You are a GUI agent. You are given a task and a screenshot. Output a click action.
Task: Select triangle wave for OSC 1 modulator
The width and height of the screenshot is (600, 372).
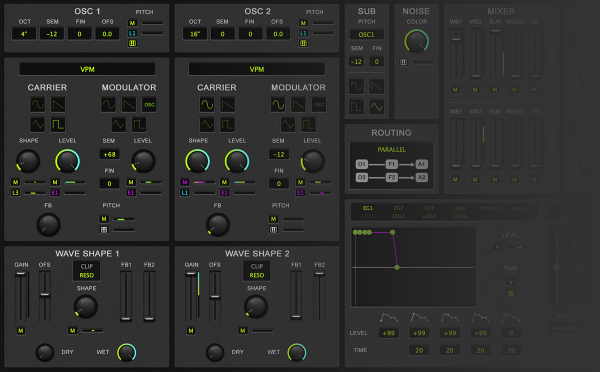(x=119, y=124)
